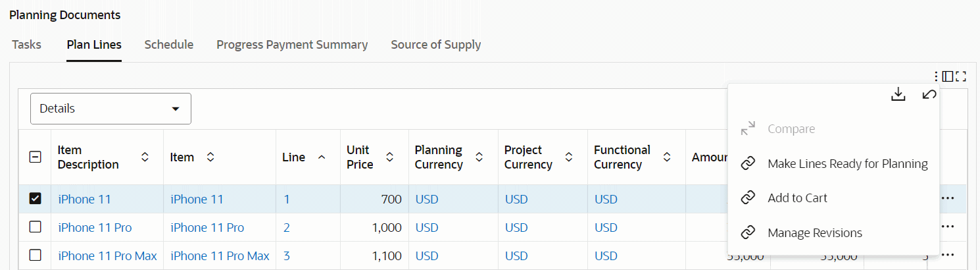Uncheck the iPhone 11 row checkbox
The width and height of the screenshot is (980, 270).
36,198
